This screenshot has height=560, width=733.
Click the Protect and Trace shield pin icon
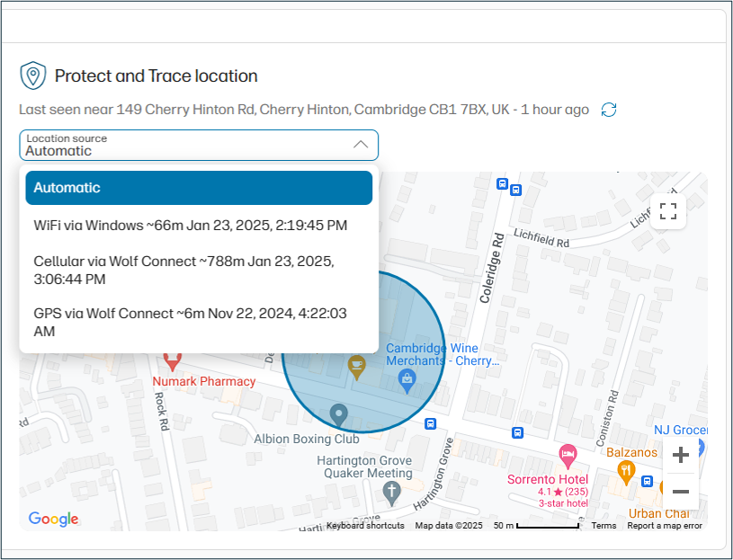click(33, 76)
